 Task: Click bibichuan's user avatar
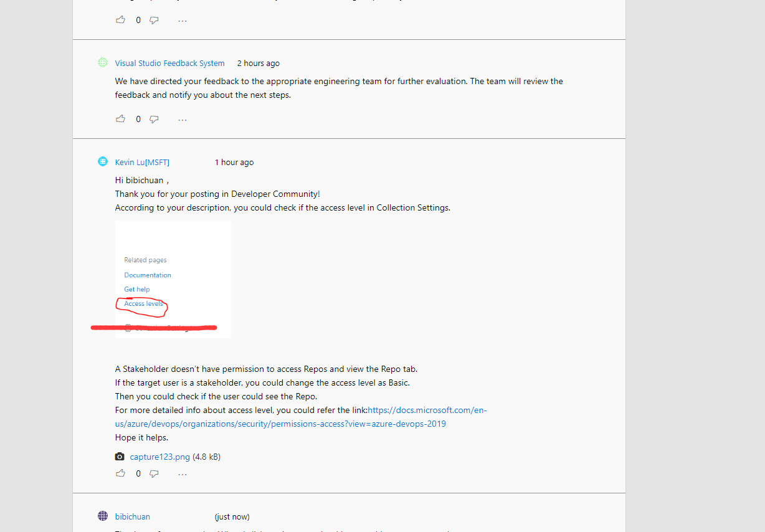[103, 516]
